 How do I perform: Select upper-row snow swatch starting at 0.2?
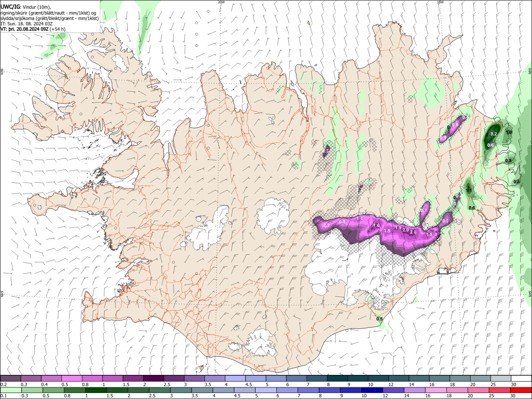[10, 378]
